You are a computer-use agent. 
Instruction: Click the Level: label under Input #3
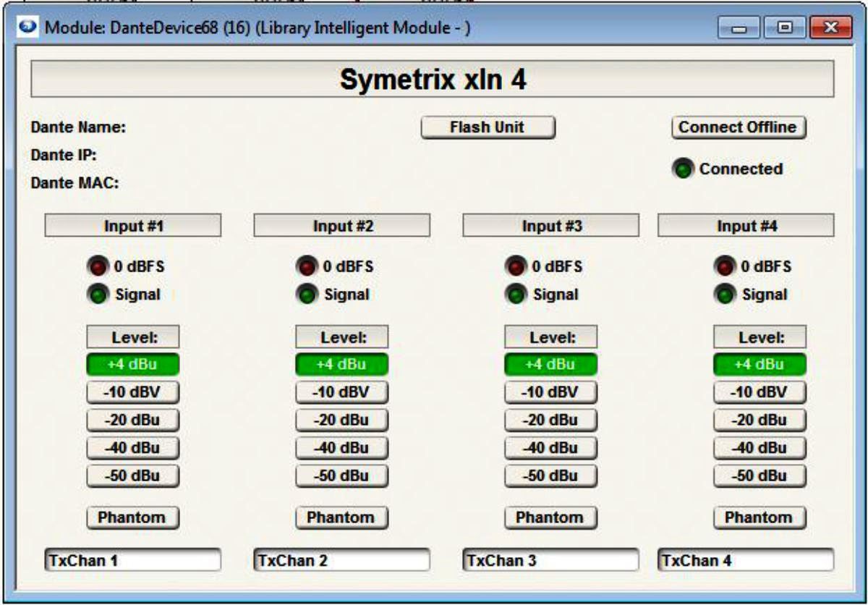[x=551, y=337]
